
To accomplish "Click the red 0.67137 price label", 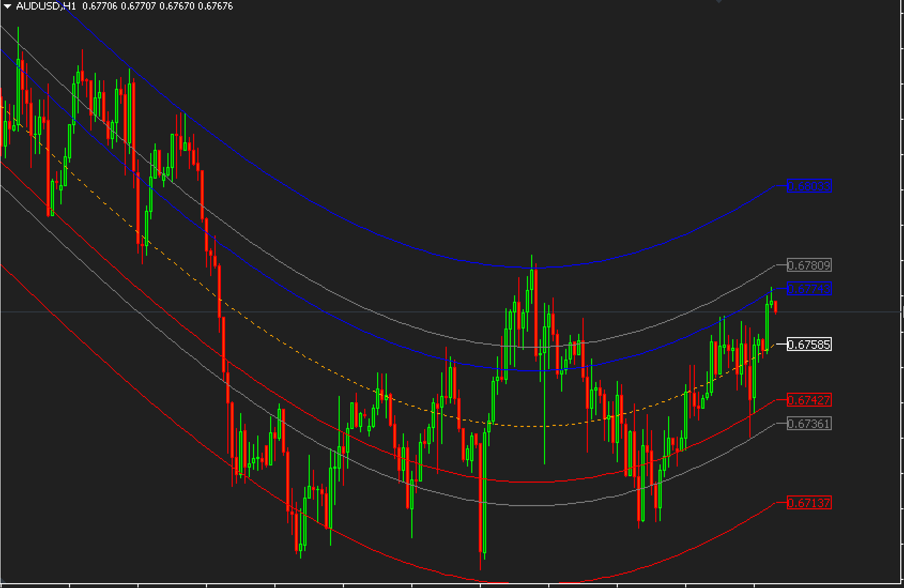I will coord(809,503).
